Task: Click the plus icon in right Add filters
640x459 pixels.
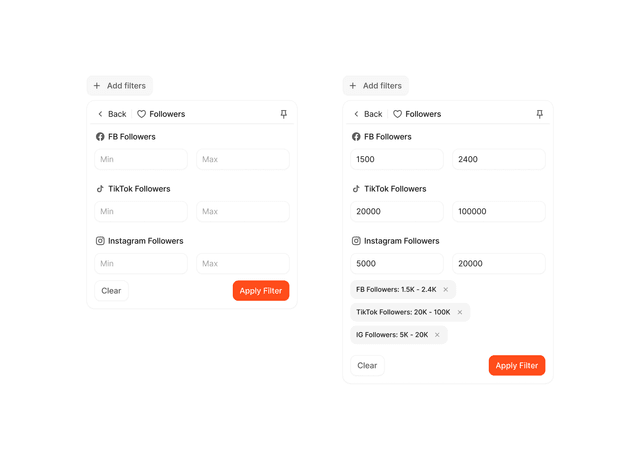Action: [353, 86]
